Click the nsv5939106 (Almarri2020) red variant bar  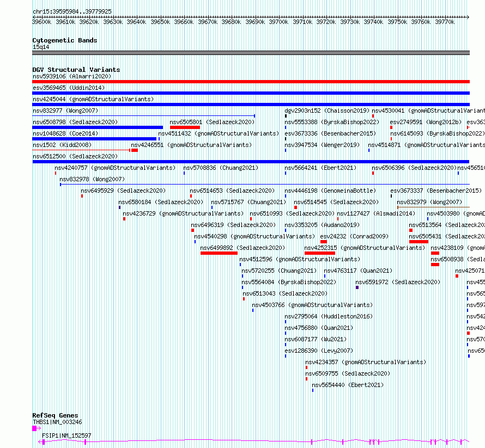click(251, 82)
